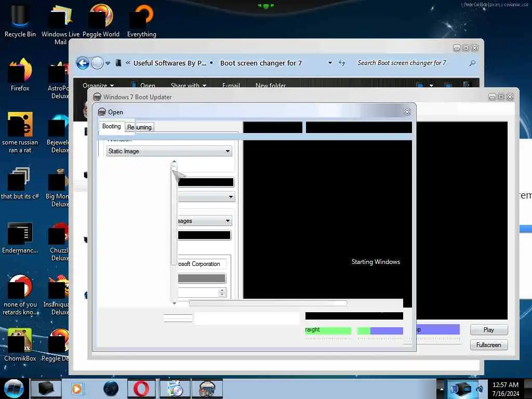Click the Play button
The width and height of the screenshot is (532, 399).
pyautogui.click(x=488, y=330)
